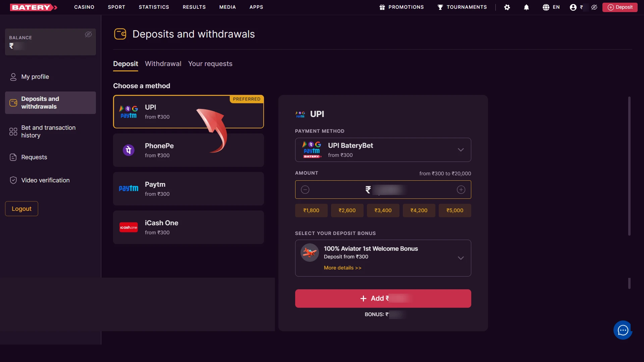Open the EN language selector
This screenshot has height=362, width=644.
click(x=551, y=7)
